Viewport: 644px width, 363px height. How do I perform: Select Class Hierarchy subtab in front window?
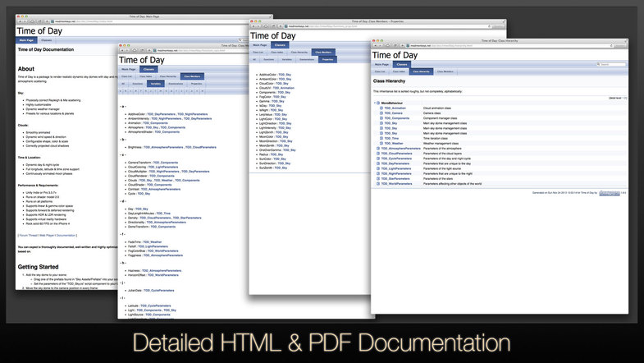tap(421, 71)
